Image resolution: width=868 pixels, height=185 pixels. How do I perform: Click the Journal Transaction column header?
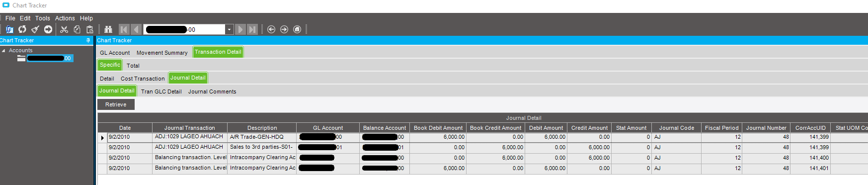[190, 128]
